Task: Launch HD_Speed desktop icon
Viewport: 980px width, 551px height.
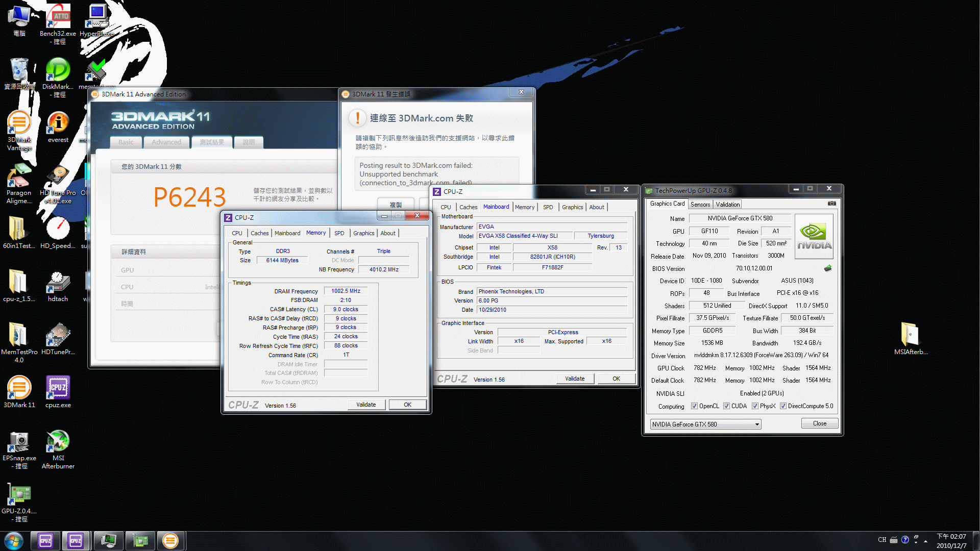Action: (58, 232)
